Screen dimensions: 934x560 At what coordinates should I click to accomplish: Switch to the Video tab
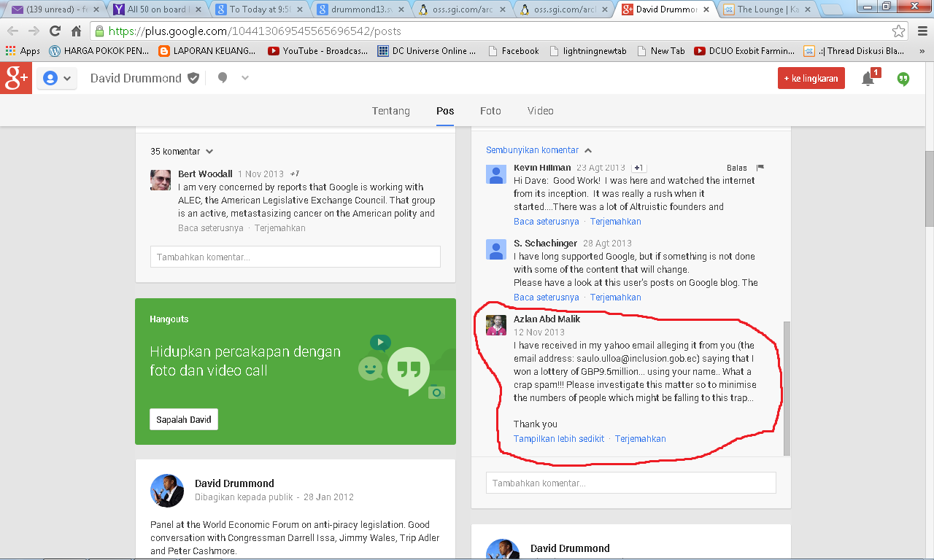(x=541, y=111)
